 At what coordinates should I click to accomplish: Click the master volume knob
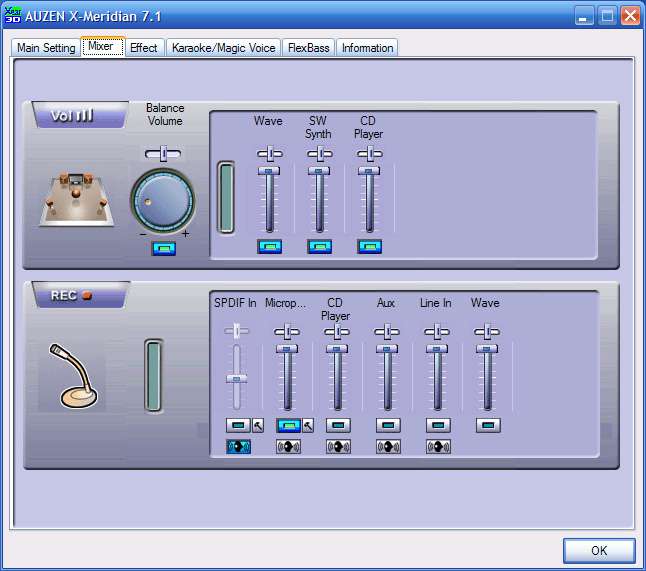pos(163,201)
